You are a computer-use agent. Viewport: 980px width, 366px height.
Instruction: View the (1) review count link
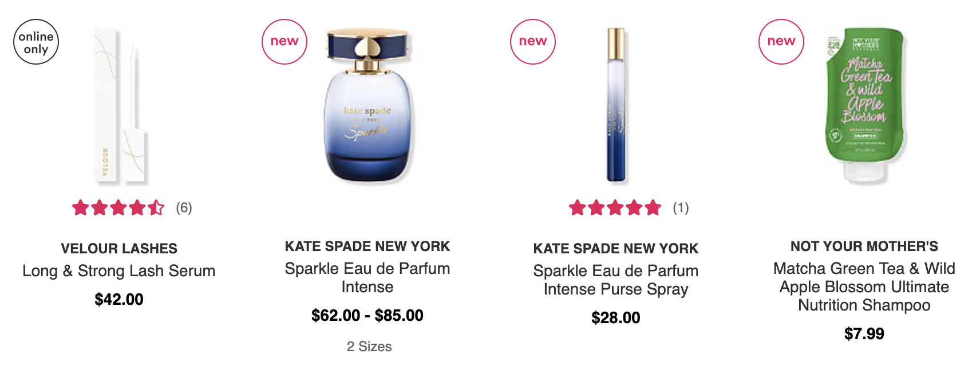[681, 208]
